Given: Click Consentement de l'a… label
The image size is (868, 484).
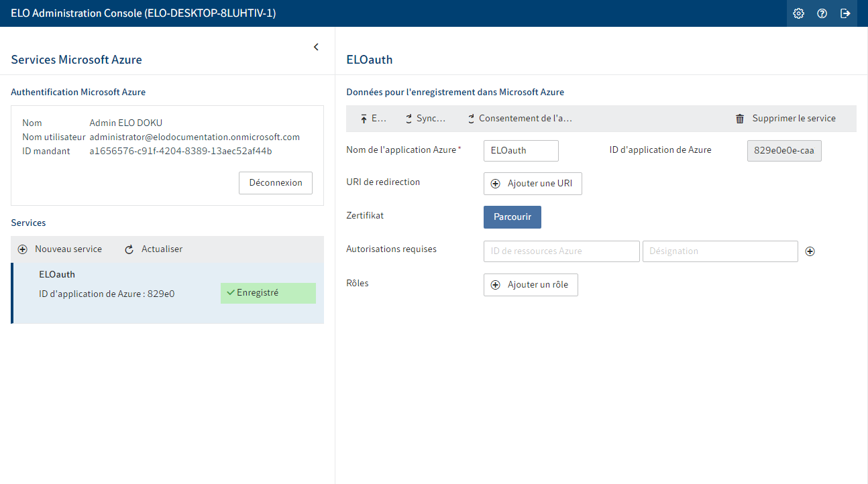Looking at the screenshot, I should (x=525, y=118).
